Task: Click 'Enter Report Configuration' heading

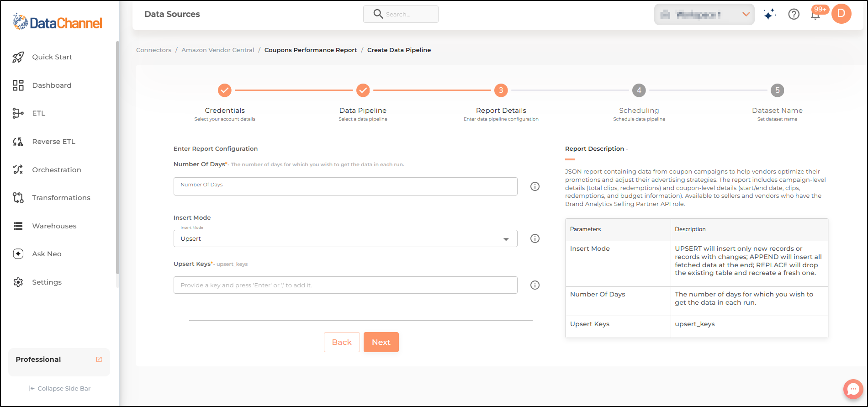Action: point(216,149)
